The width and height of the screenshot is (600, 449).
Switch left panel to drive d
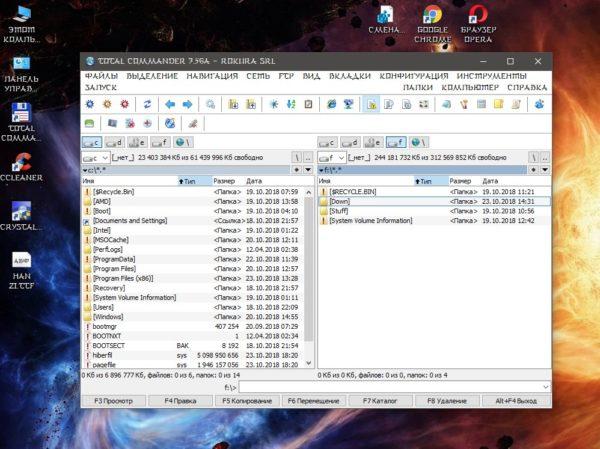pos(114,143)
